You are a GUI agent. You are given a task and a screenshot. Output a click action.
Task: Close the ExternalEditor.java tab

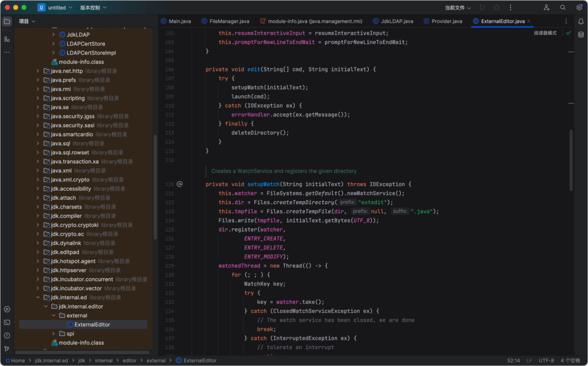coord(529,21)
